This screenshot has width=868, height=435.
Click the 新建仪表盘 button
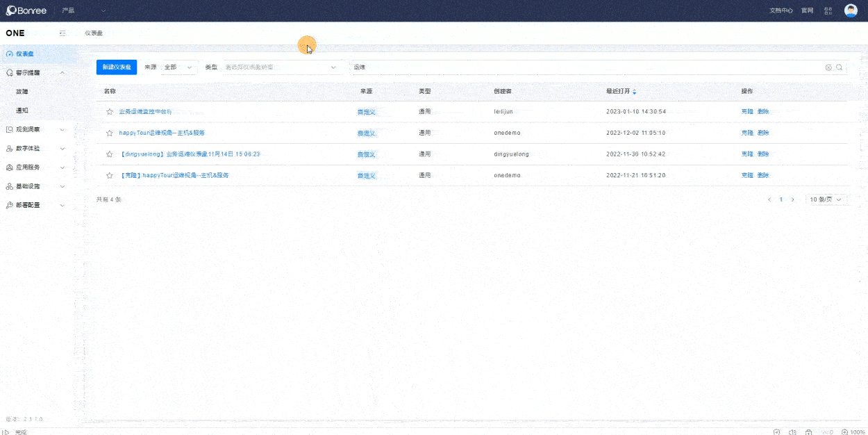117,67
